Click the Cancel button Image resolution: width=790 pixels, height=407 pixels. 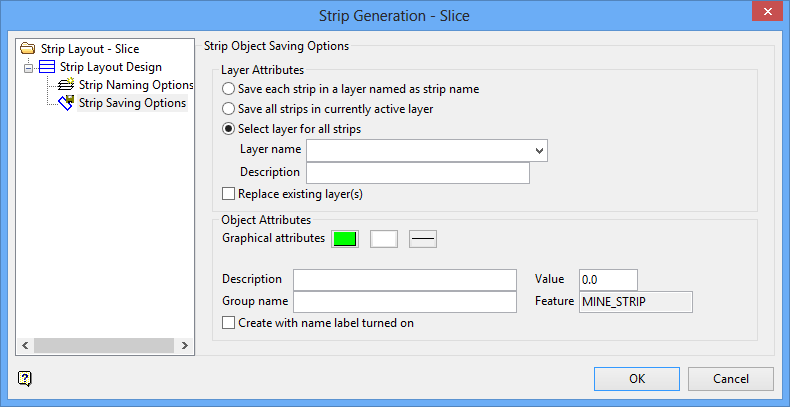pos(731,379)
